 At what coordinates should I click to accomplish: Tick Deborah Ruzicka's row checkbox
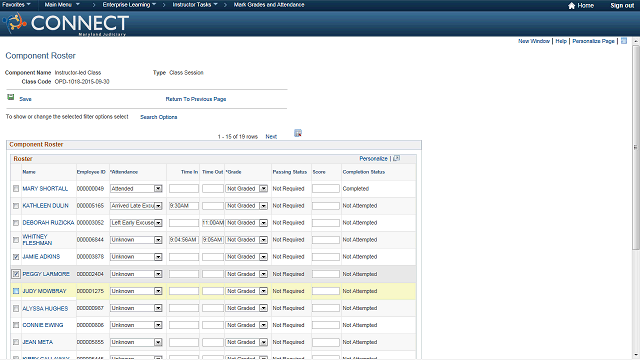coord(16,223)
